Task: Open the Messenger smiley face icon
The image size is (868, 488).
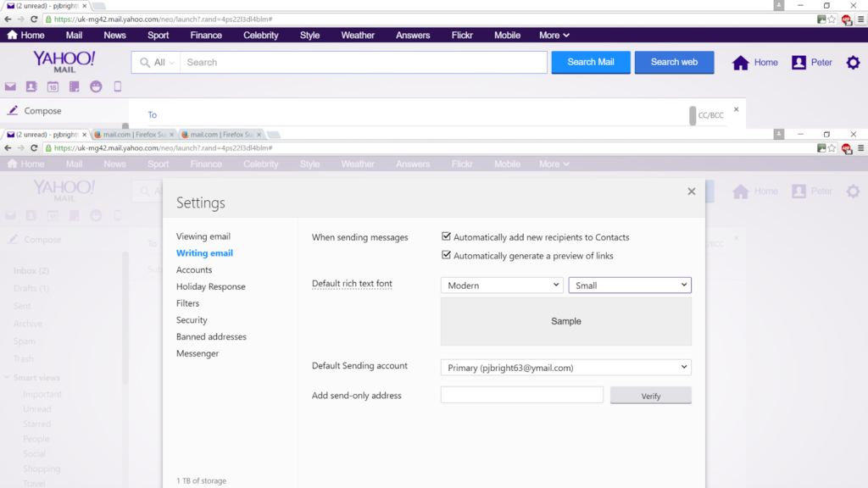Action: [96, 86]
